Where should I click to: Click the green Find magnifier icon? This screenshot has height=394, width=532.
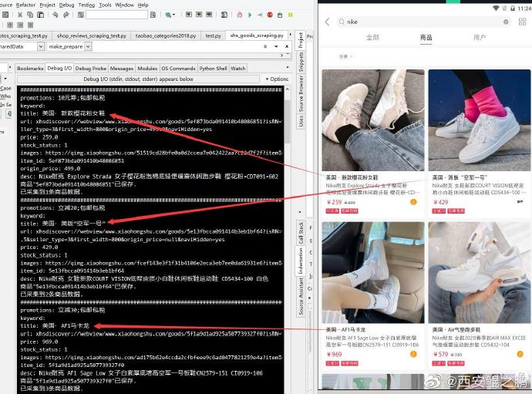[x=168, y=15]
